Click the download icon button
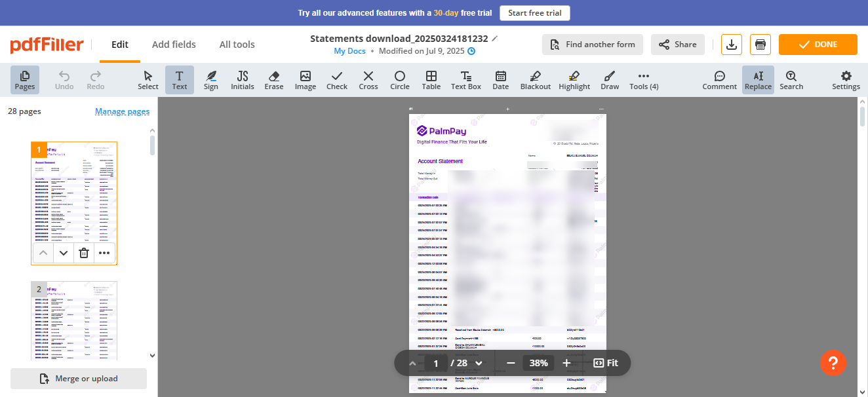This screenshot has width=868, height=397. point(732,45)
